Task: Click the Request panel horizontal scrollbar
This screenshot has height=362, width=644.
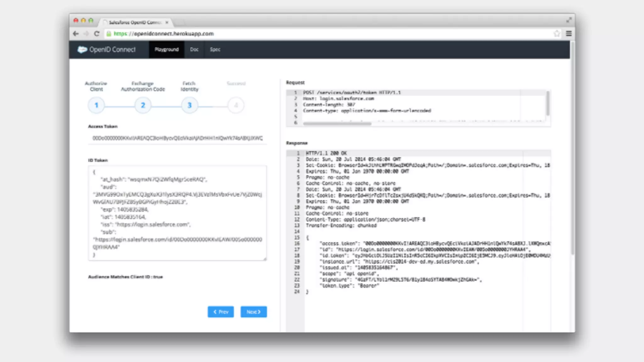Action: pyautogui.click(x=337, y=124)
